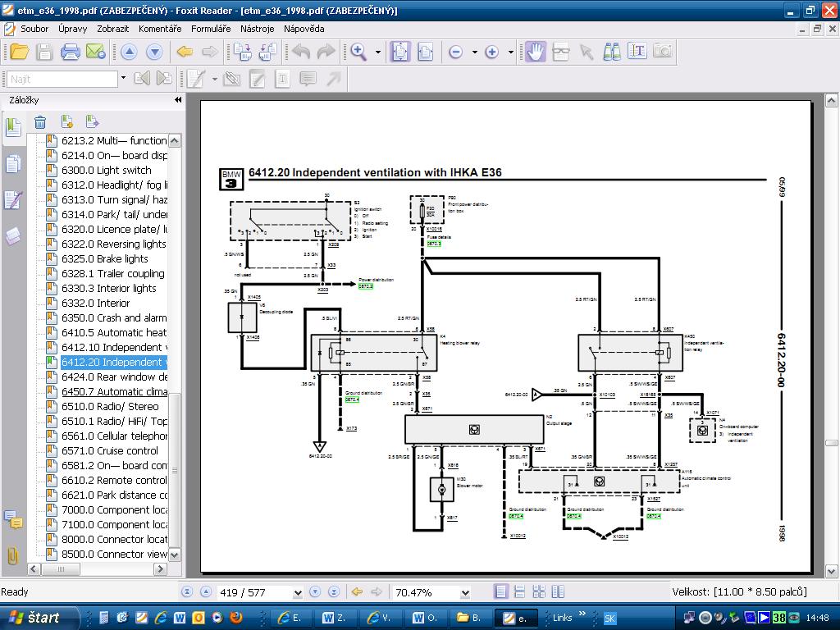Enable single page layout in status bar
The width and height of the screenshot is (840, 630).
pyautogui.click(x=501, y=591)
